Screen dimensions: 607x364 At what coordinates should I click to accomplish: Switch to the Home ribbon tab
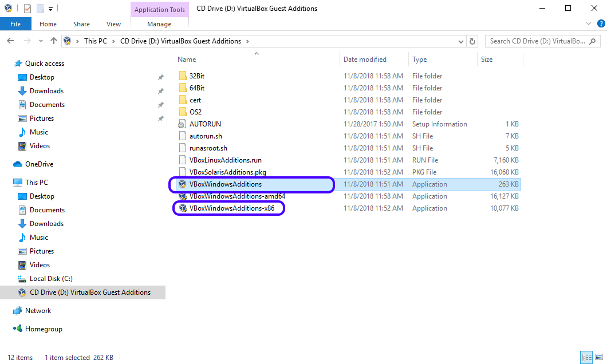coord(48,24)
